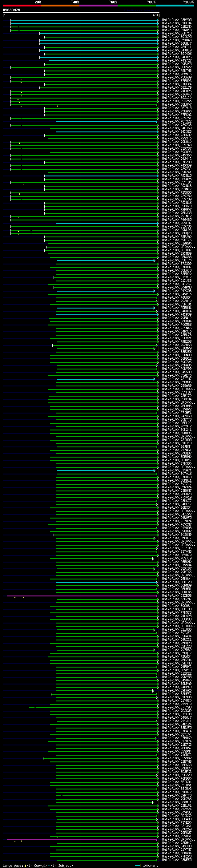The image size is (197, 868).
Task: Click the purple ~60% identity legend segment
Action: (x=99, y=6)
